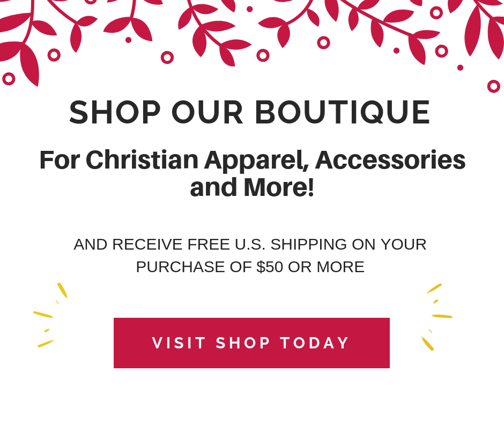Click the red ring circle beside the left edge
504x423 pixels.
tap(9, 78)
